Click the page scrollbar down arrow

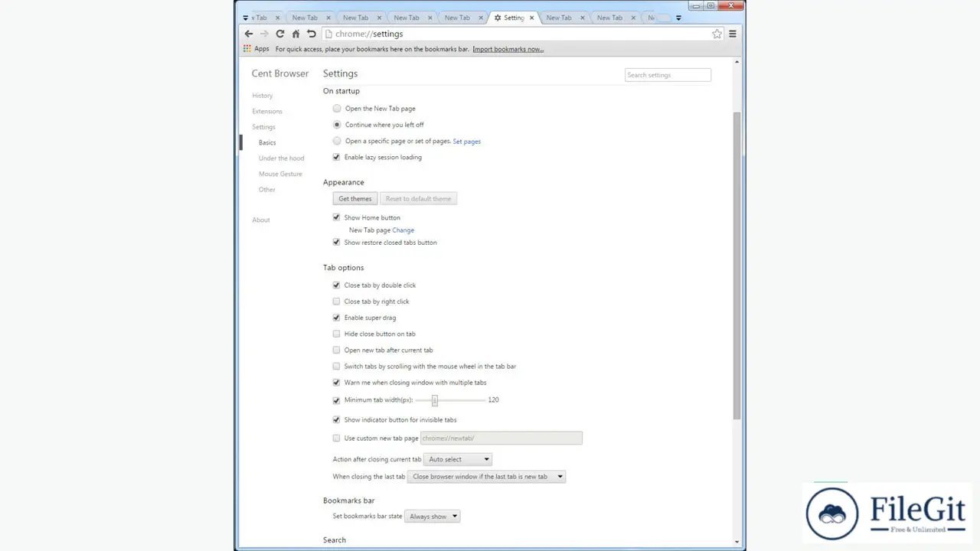[737, 541]
